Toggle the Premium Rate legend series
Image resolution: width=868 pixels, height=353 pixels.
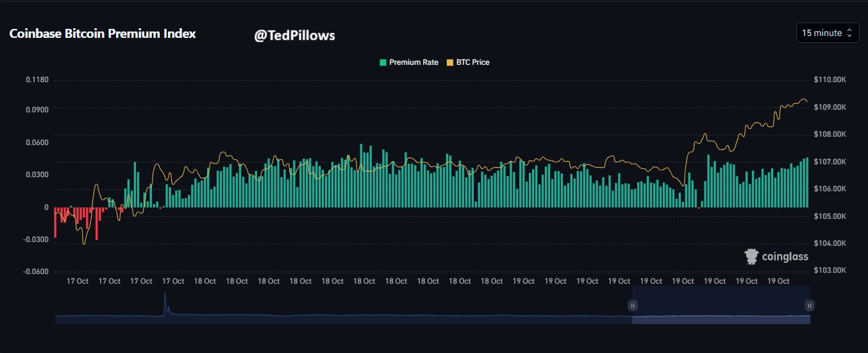(413, 62)
